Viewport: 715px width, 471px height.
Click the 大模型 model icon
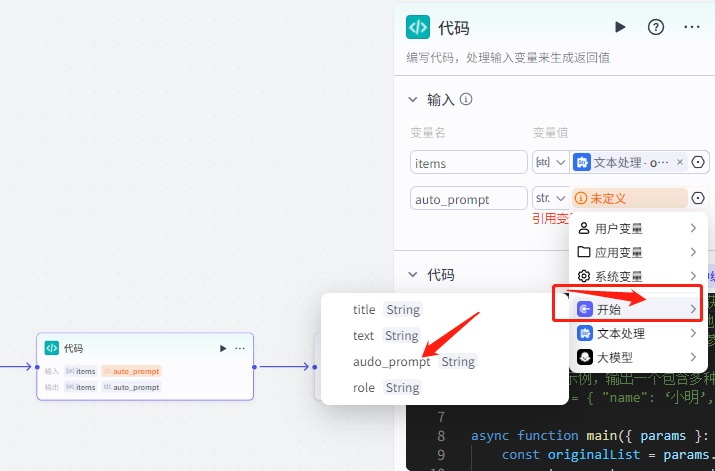tap(585, 357)
